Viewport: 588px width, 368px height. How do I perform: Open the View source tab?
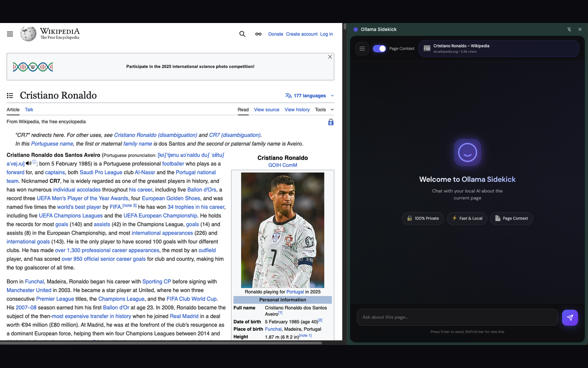coord(266,109)
